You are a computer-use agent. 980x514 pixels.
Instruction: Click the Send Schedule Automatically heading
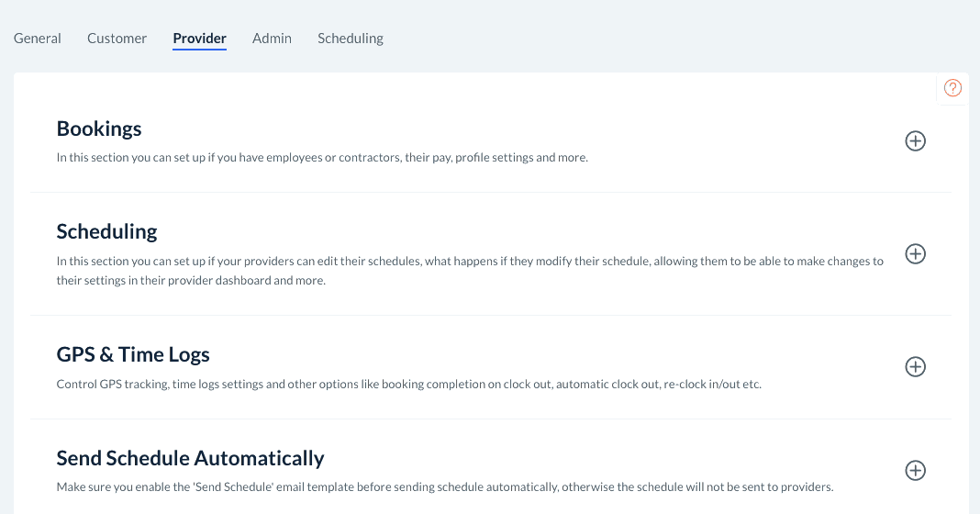[190, 458]
